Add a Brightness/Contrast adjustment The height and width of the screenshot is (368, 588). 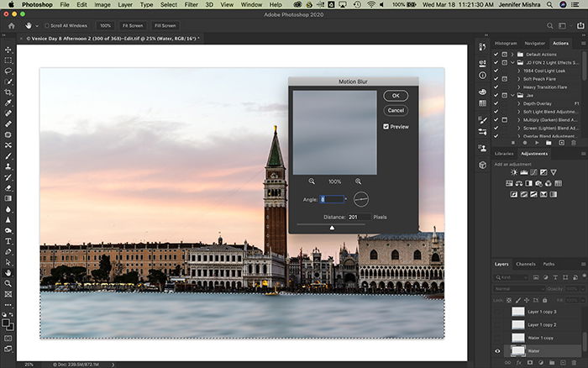[x=514, y=172]
